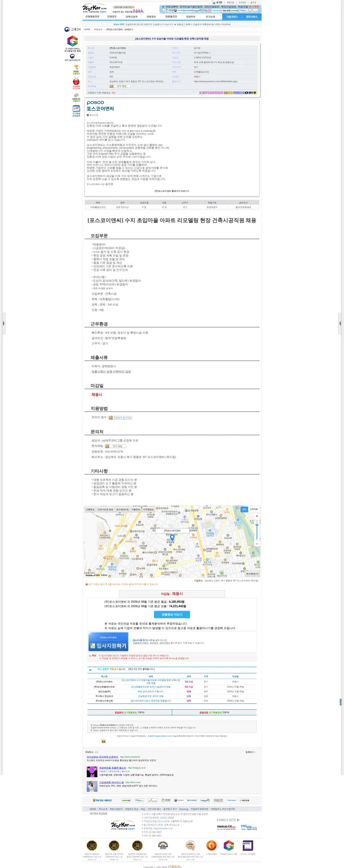Image resolution: width=344 pixels, height=868 pixels.
Task: Click the 목록 list button
Action: (103, 742)
